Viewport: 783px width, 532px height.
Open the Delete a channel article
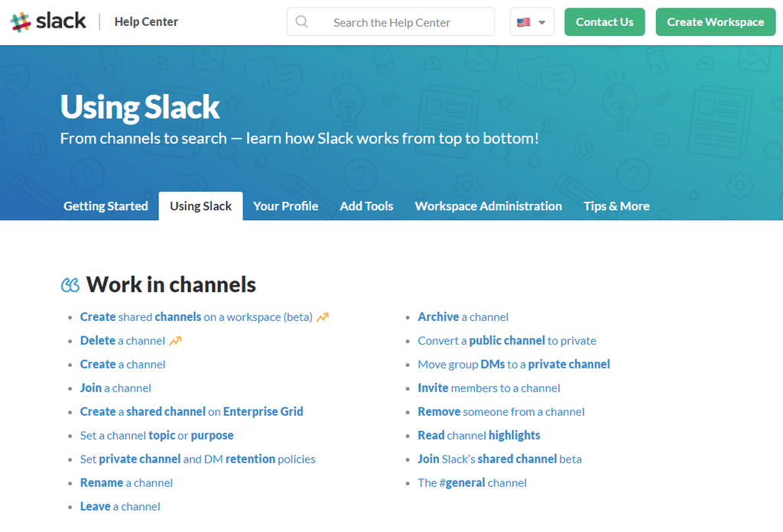click(122, 341)
